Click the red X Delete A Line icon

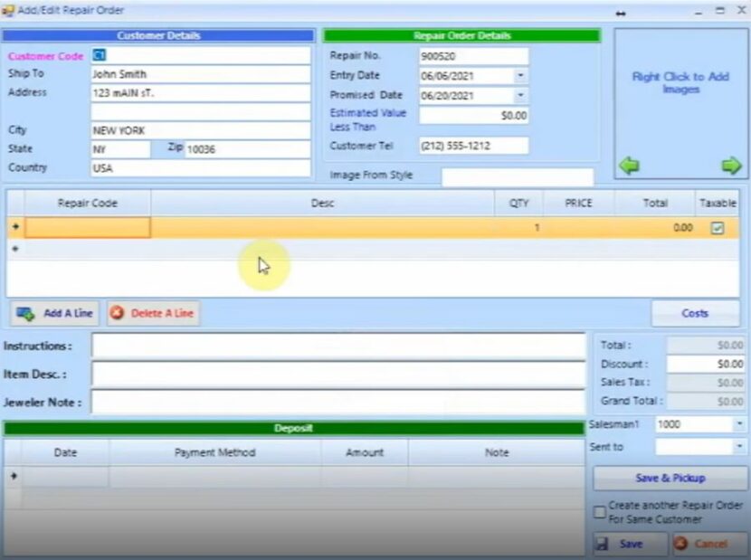point(116,312)
